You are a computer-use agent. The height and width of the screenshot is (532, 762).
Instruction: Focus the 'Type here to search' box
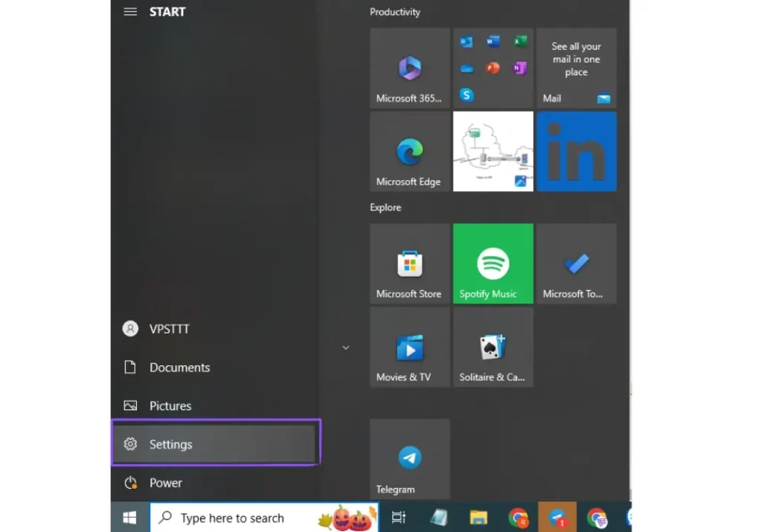264,518
